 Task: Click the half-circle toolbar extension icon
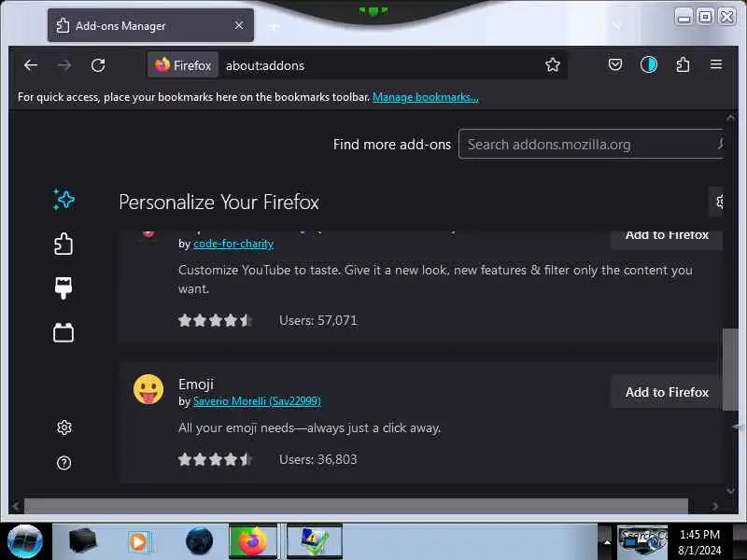pos(649,64)
